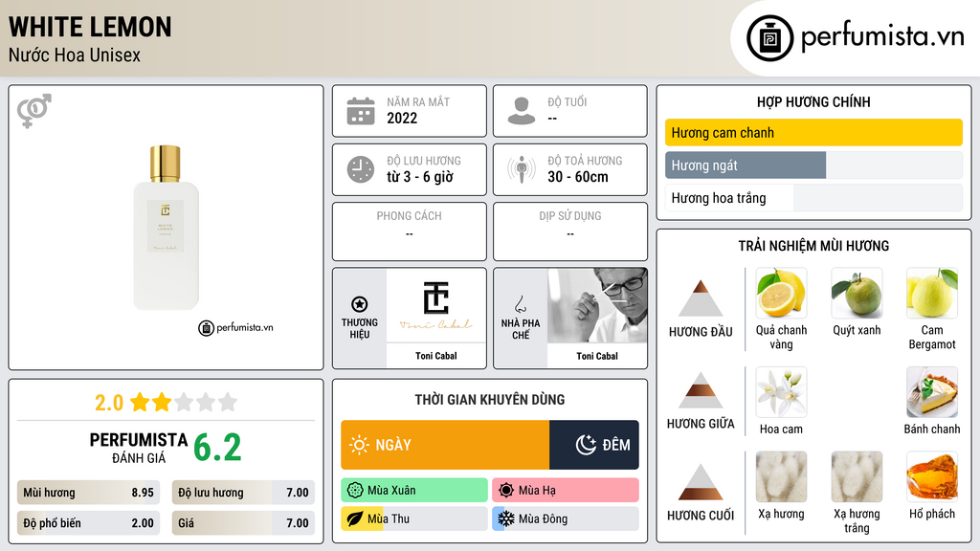Click the Toni Cabal perfumer name label
Viewport: 980px width, 551px height.
click(597, 356)
